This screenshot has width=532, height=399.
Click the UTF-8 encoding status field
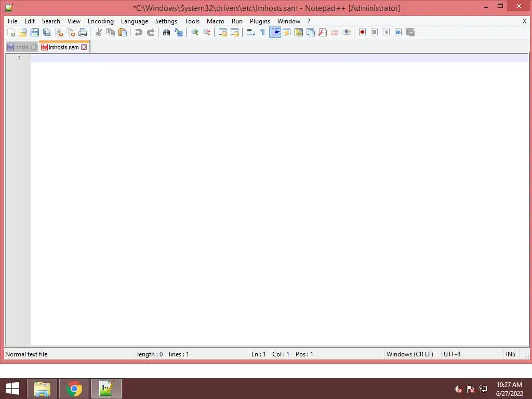tap(452, 354)
